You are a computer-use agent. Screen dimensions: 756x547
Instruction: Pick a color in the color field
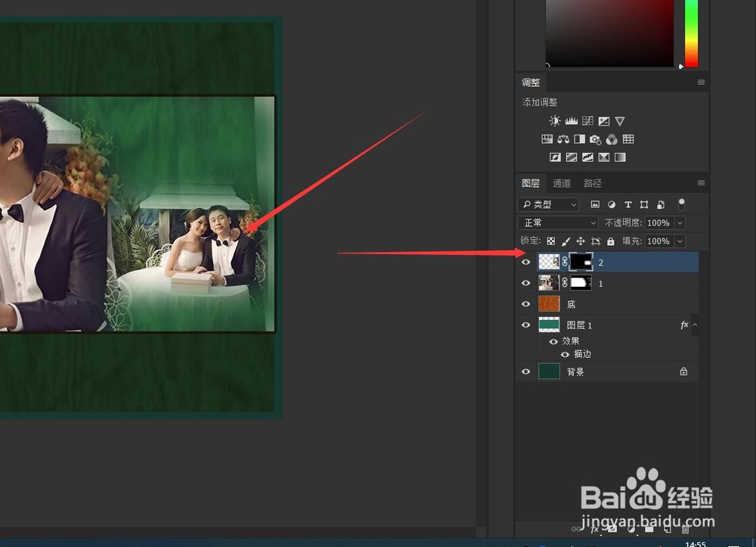pyautogui.click(x=610, y=33)
